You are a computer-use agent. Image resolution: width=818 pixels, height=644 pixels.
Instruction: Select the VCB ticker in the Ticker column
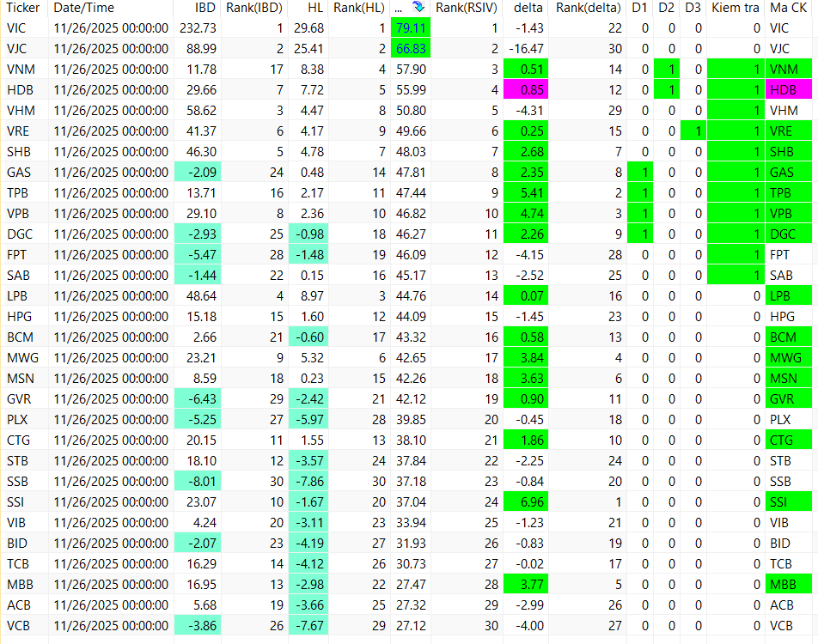(18, 626)
